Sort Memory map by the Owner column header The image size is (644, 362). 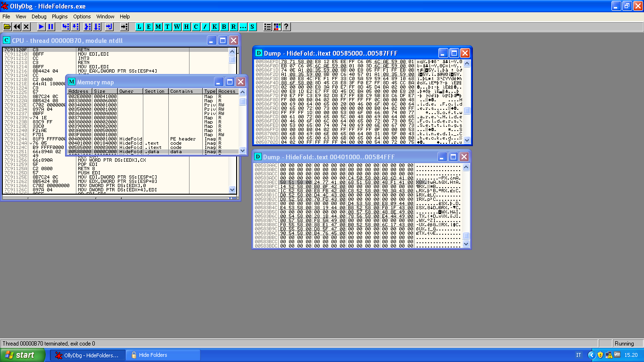click(x=130, y=91)
